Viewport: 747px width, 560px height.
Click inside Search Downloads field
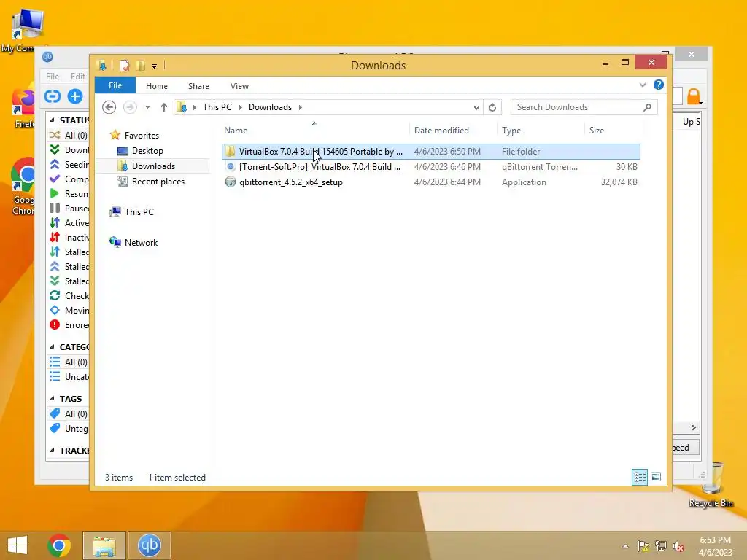[x=578, y=107]
